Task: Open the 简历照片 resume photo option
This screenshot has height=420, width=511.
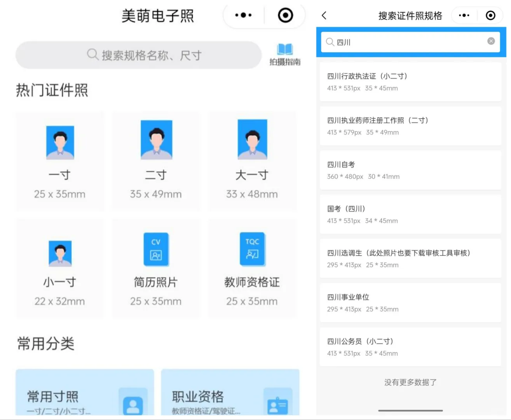Action: point(156,268)
